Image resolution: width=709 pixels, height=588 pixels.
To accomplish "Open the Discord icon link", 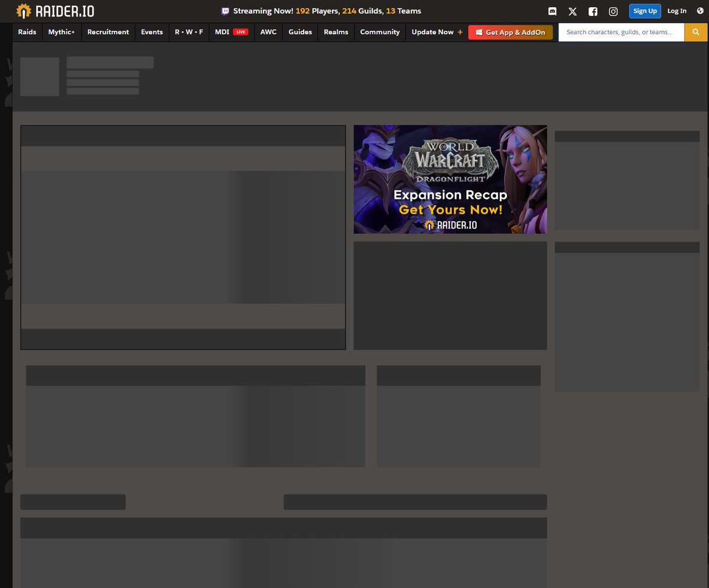I will (x=552, y=11).
